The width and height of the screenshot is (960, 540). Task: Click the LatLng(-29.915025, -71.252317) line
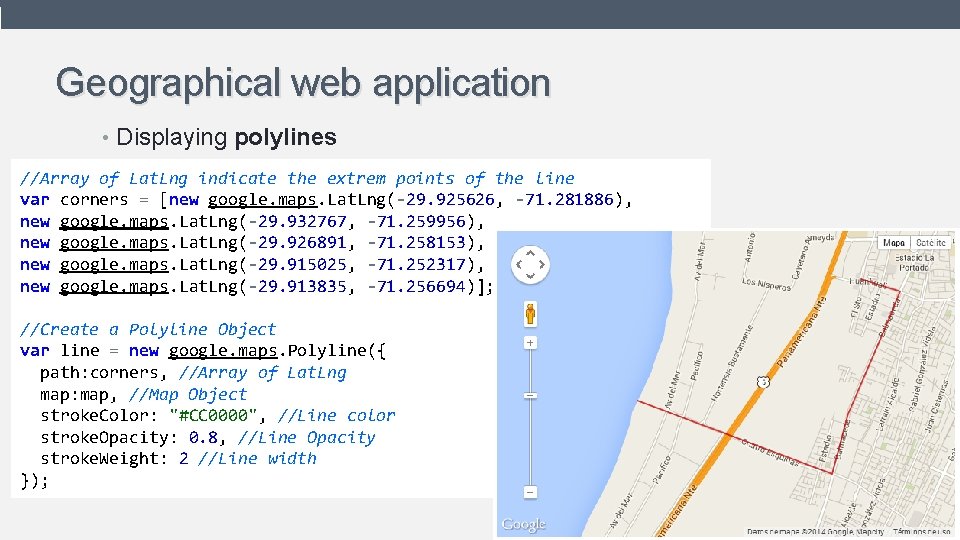pos(252,264)
